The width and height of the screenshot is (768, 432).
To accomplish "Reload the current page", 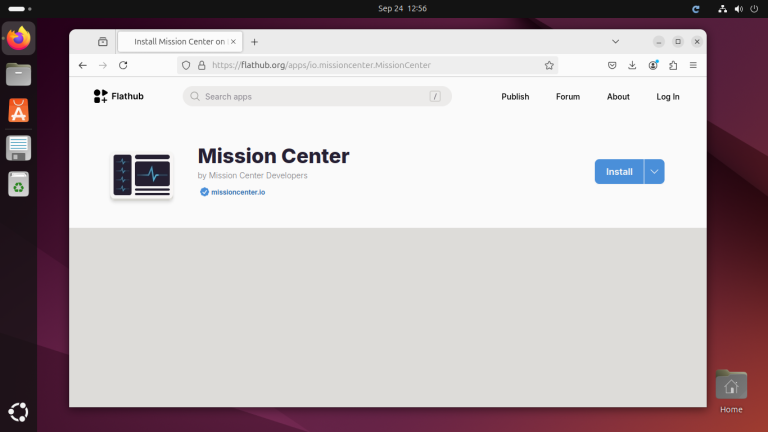I will 123,65.
